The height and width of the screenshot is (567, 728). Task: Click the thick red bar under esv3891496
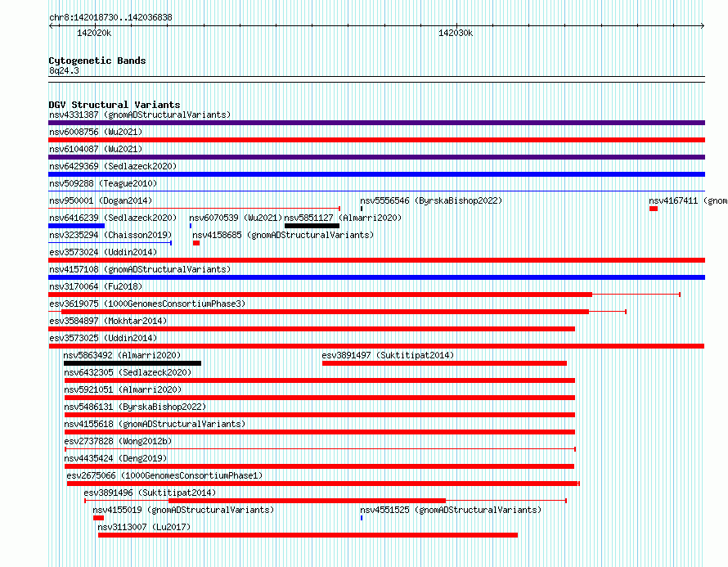point(307,501)
